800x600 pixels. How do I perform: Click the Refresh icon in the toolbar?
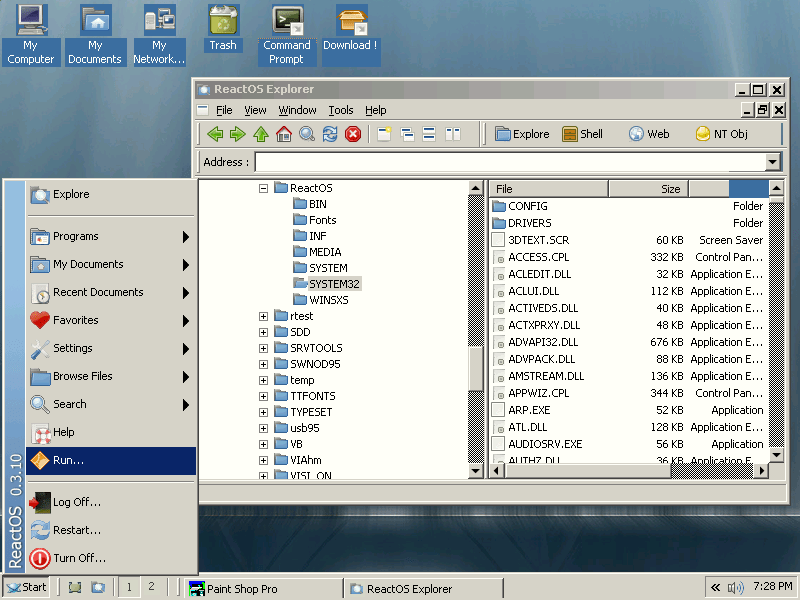coord(330,133)
